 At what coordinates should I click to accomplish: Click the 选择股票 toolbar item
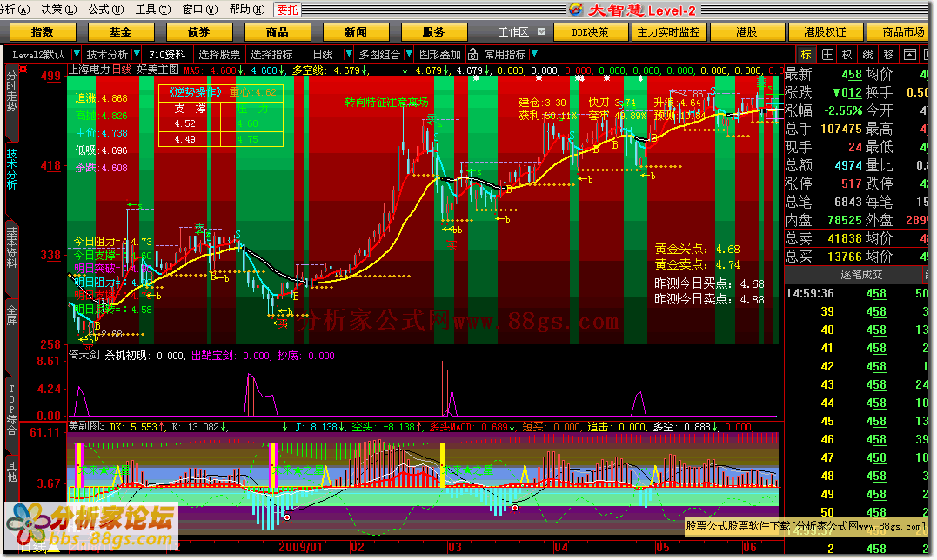tap(219, 54)
